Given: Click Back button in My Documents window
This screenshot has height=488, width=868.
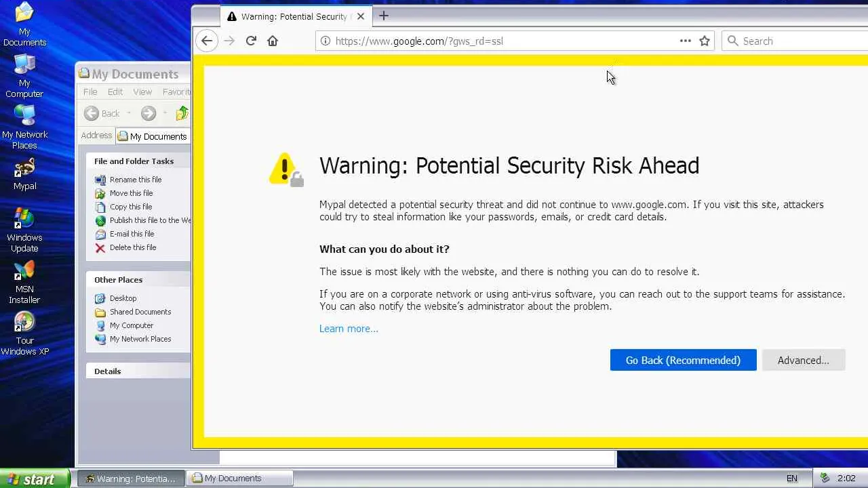Looking at the screenshot, I should (102, 114).
